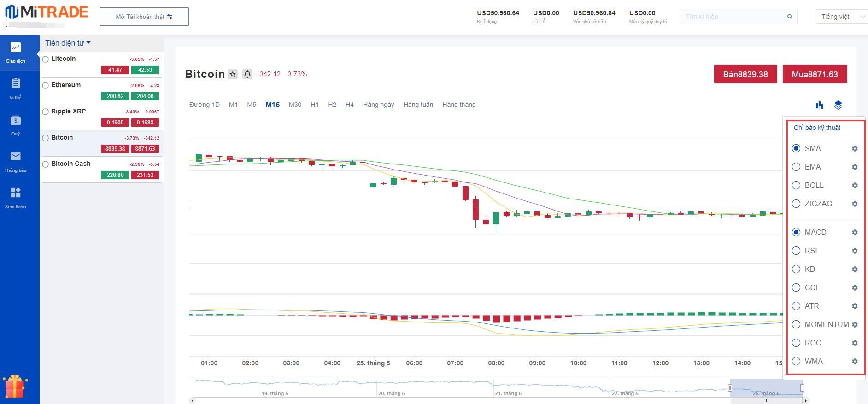The width and height of the screenshot is (868, 404).
Task: Click Ethereum buy price 204.06
Action: tap(145, 96)
